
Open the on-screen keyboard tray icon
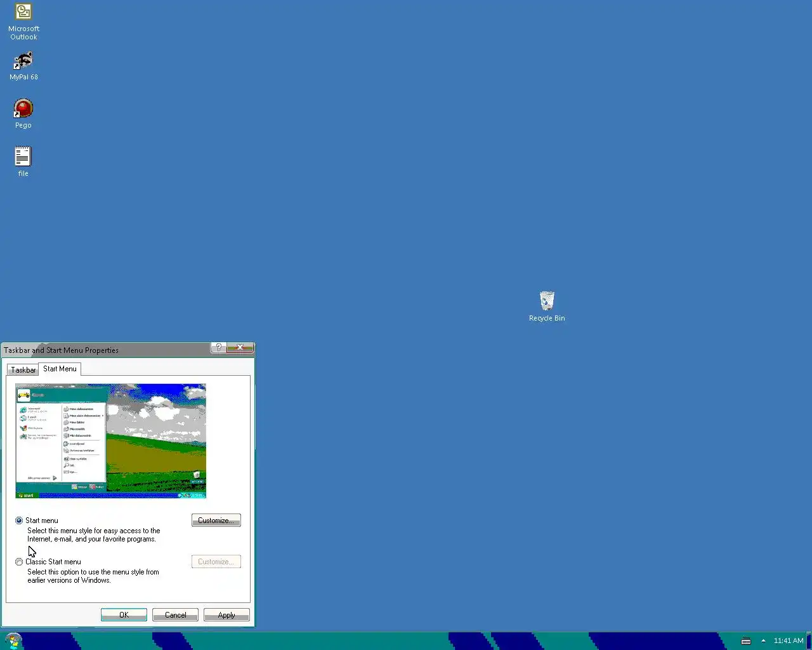point(746,640)
